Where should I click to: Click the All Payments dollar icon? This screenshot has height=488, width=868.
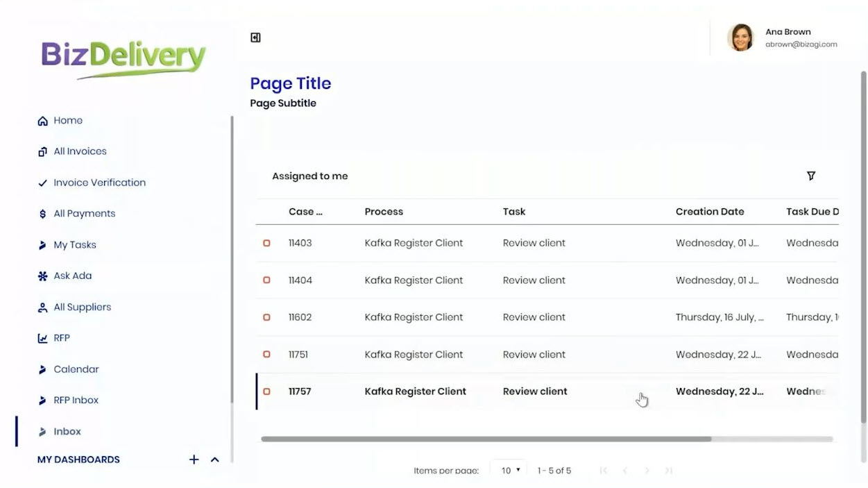[42, 214]
